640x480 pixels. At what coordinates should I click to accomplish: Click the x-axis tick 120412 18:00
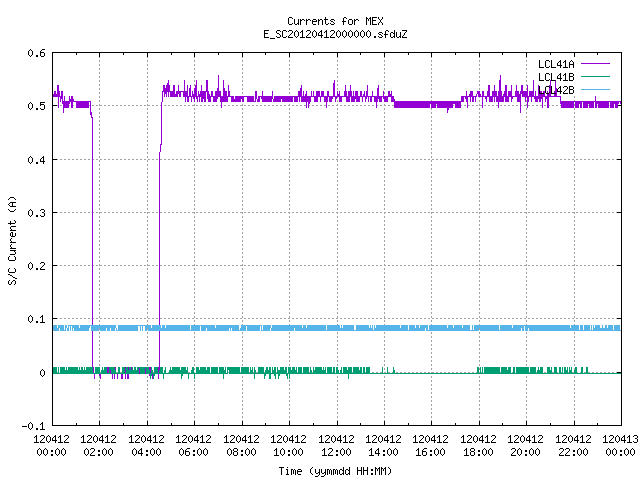[x=478, y=446]
